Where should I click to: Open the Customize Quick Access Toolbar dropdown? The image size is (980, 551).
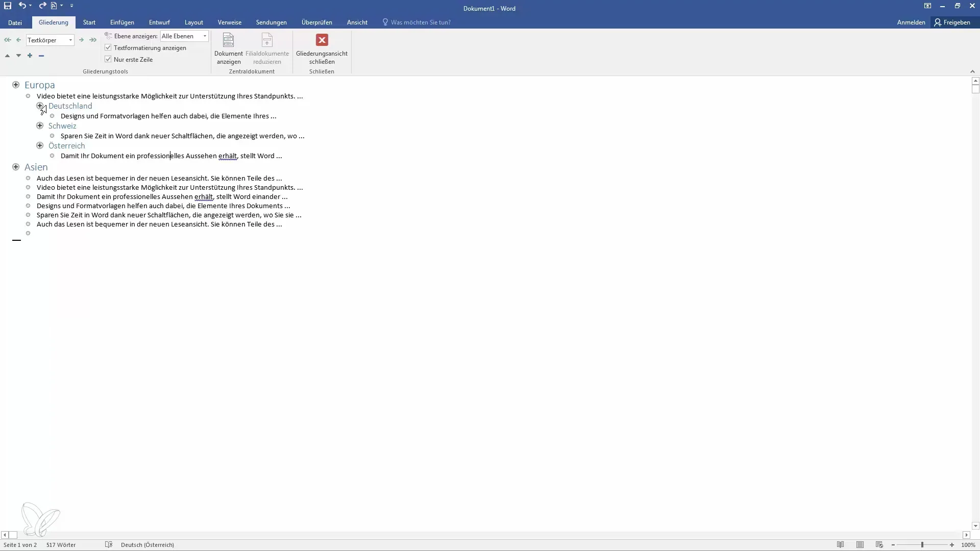pos(71,6)
